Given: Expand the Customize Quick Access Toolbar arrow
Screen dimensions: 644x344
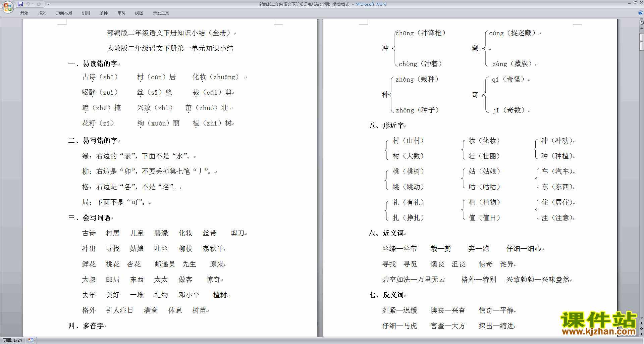Looking at the screenshot, I should (48, 4).
